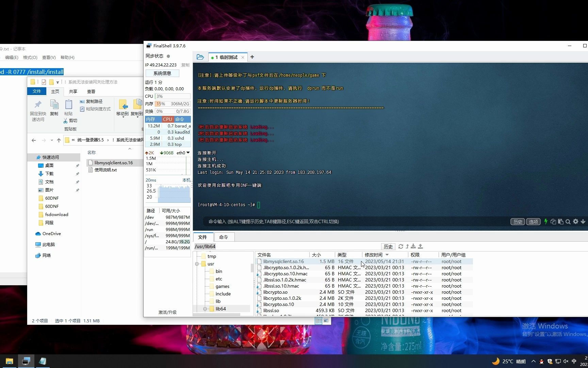Click the 系统信息 button
The height and width of the screenshot is (368, 588).
click(162, 73)
